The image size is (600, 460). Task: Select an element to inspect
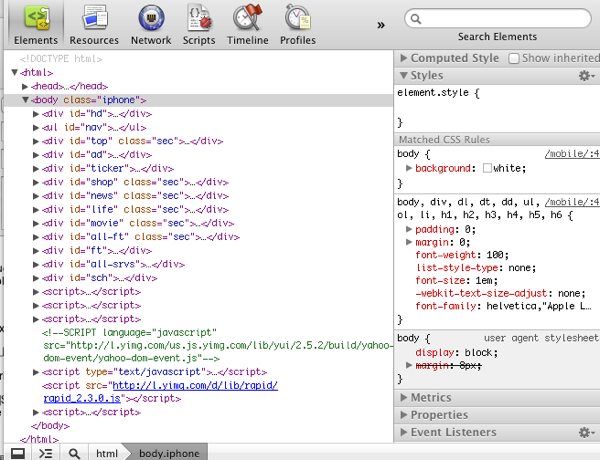(x=74, y=453)
